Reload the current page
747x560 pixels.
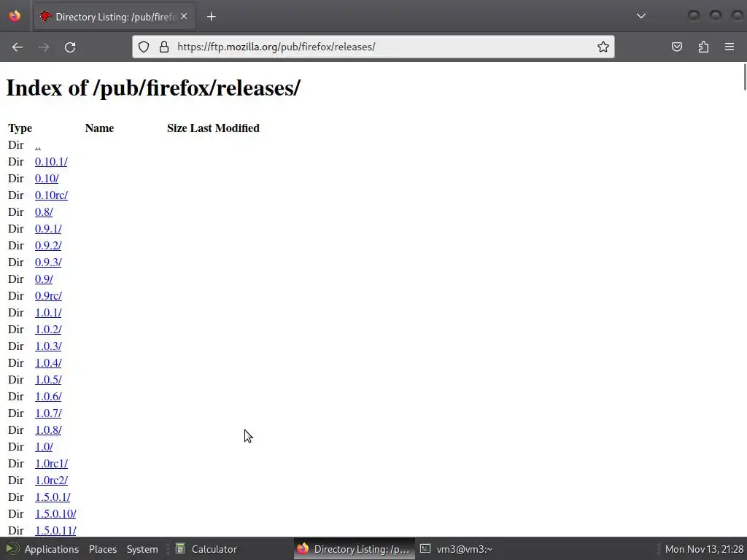[70, 47]
